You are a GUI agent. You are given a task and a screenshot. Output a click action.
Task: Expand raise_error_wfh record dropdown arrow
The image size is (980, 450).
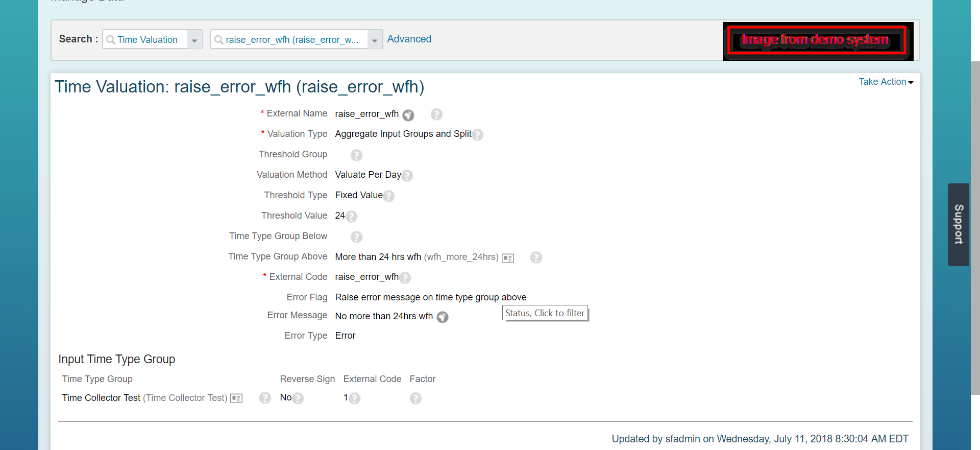click(375, 40)
